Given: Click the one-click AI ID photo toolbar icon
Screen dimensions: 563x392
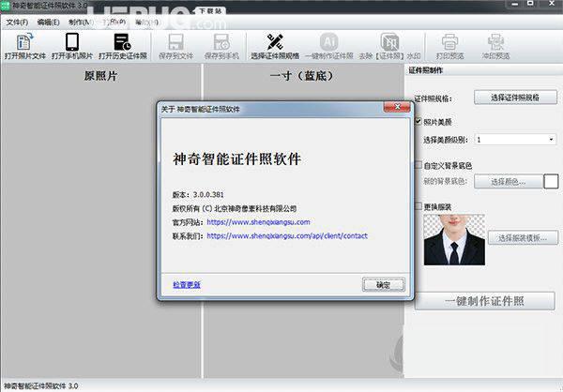Looking at the screenshot, I should (x=329, y=46).
